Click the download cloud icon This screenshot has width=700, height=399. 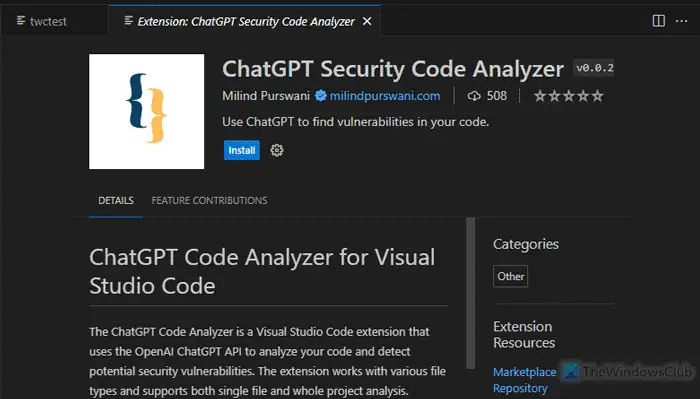click(x=474, y=96)
